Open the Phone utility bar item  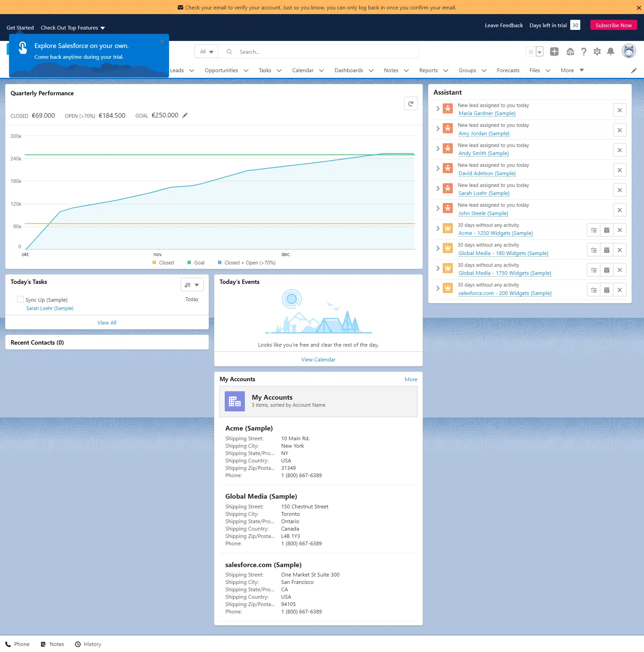[17, 644]
